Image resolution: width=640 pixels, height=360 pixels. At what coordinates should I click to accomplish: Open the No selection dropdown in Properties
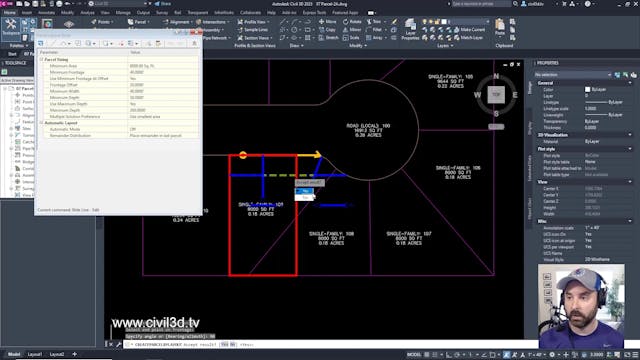(x=573, y=75)
